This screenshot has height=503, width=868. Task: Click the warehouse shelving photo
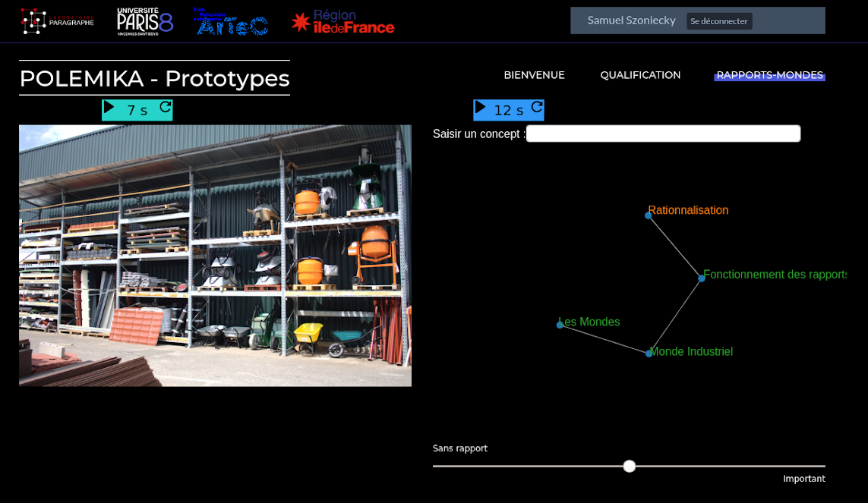[215, 256]
